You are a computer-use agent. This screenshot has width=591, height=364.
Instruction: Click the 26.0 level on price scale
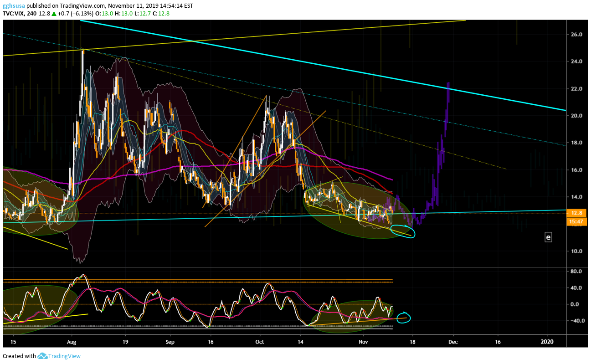[576, 34]
